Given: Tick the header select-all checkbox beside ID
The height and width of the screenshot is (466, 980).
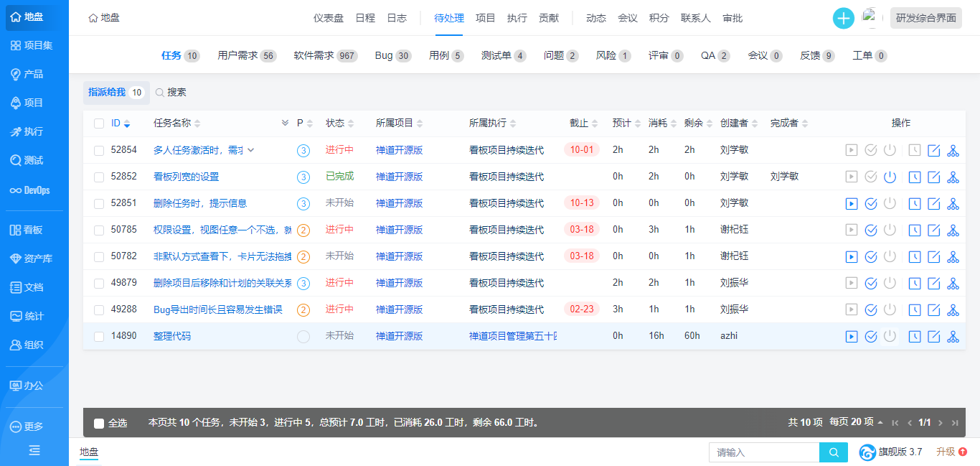Looking at the screenshot, I should pyautogui.click(x=99, y=124).
